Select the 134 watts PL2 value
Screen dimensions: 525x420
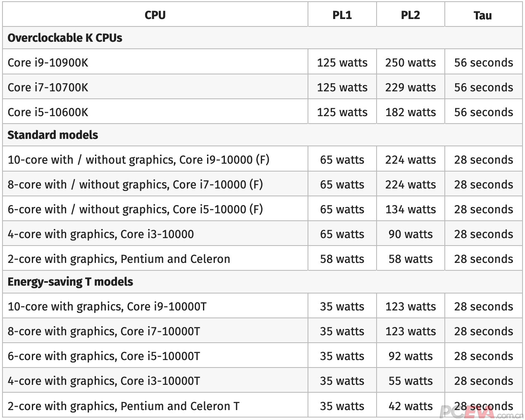coord(410,210)
